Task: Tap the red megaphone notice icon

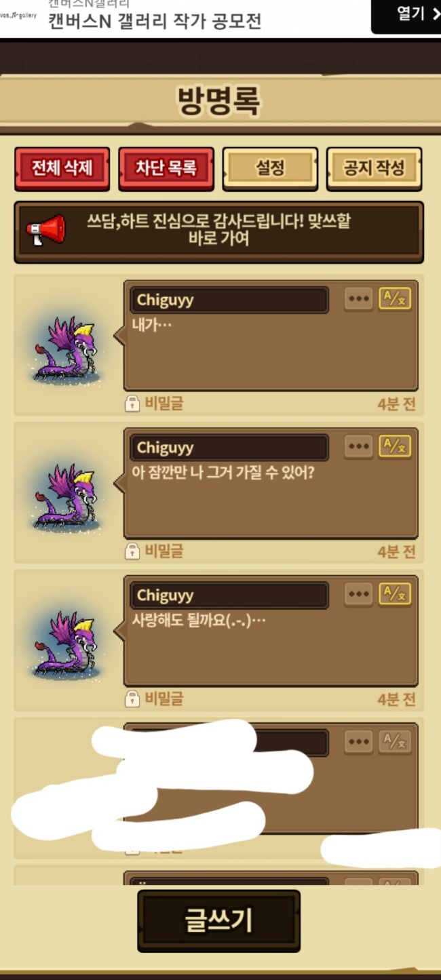Action: pos(46,230)
